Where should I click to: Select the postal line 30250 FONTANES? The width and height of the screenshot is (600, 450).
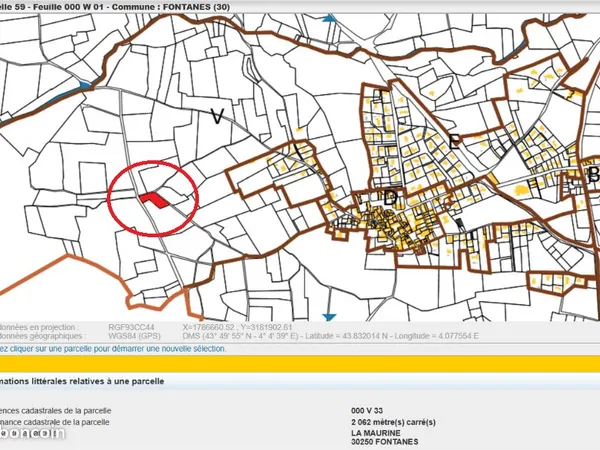click(x=385, y=442)
